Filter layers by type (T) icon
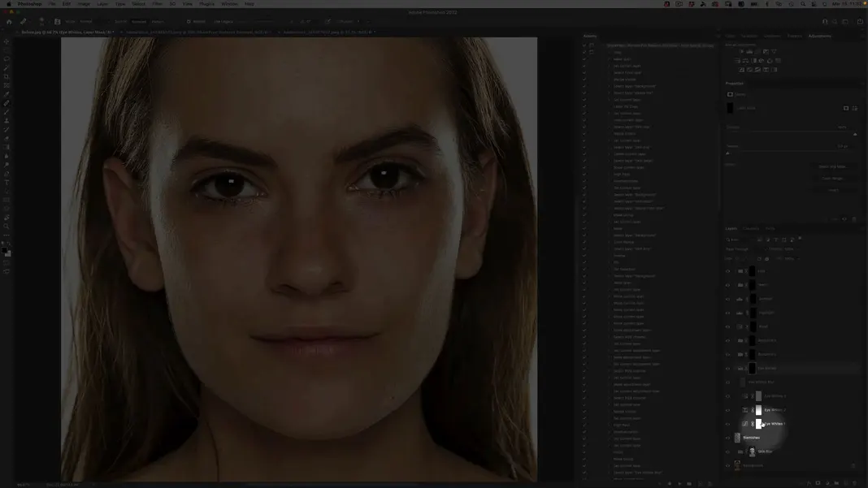The height and width of the screenshot is (488, 868). point(775,240)
